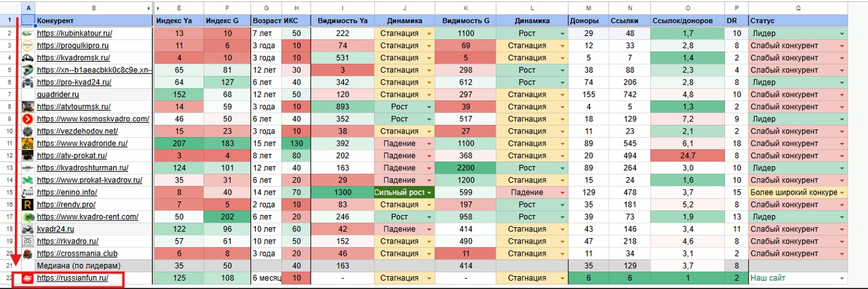Click the red kosmoskvadro.com favicon
This screenshot has width=868, height=289.
click(28, 119)
